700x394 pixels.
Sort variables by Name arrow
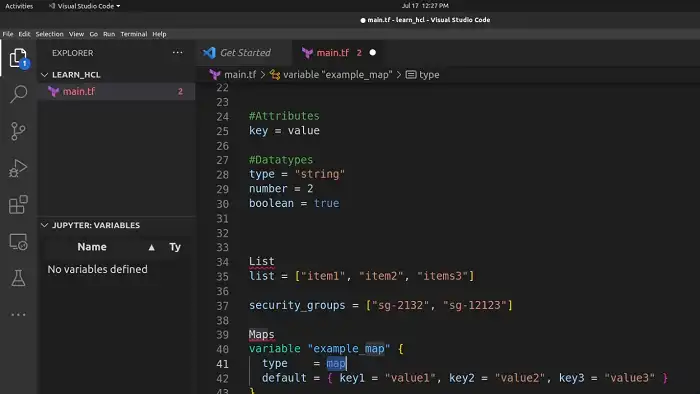152,247
